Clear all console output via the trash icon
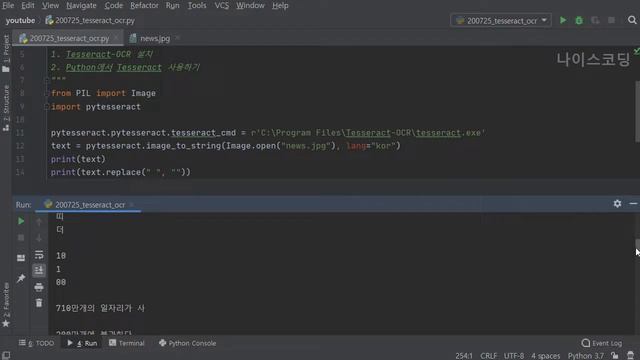The image size is (640, 360). (x=39, y=303)
